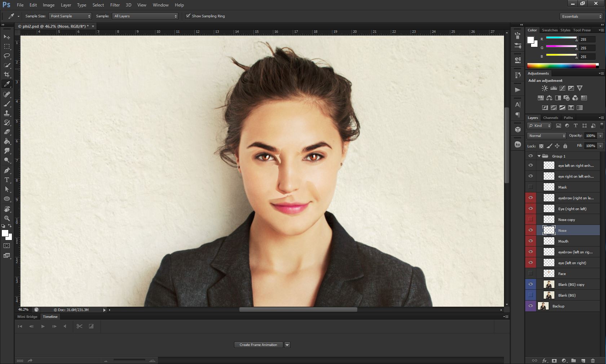Viewport: 606px width, 364px height.
Task: Select the Zoom tool
Action: (7, 218)
